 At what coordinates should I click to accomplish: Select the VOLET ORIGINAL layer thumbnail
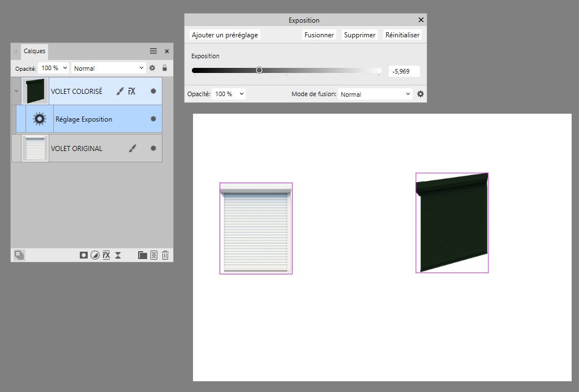click(35, 148)
